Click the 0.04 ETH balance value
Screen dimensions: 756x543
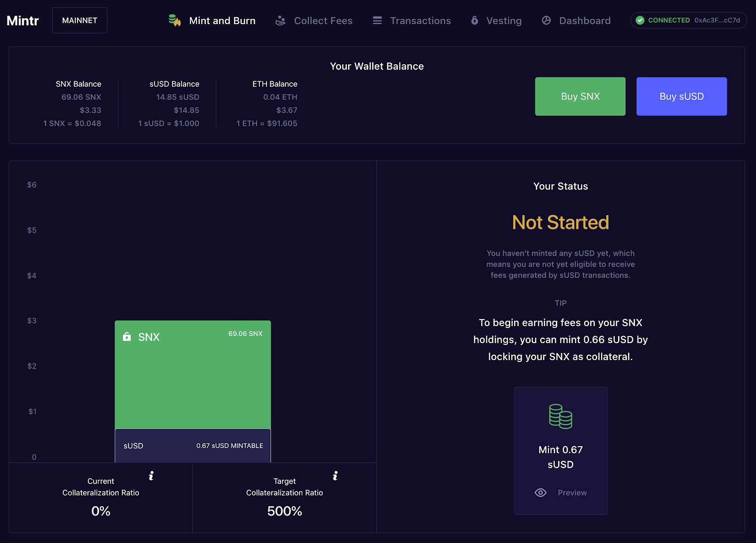pyautogui.click(x=280, y=97)
